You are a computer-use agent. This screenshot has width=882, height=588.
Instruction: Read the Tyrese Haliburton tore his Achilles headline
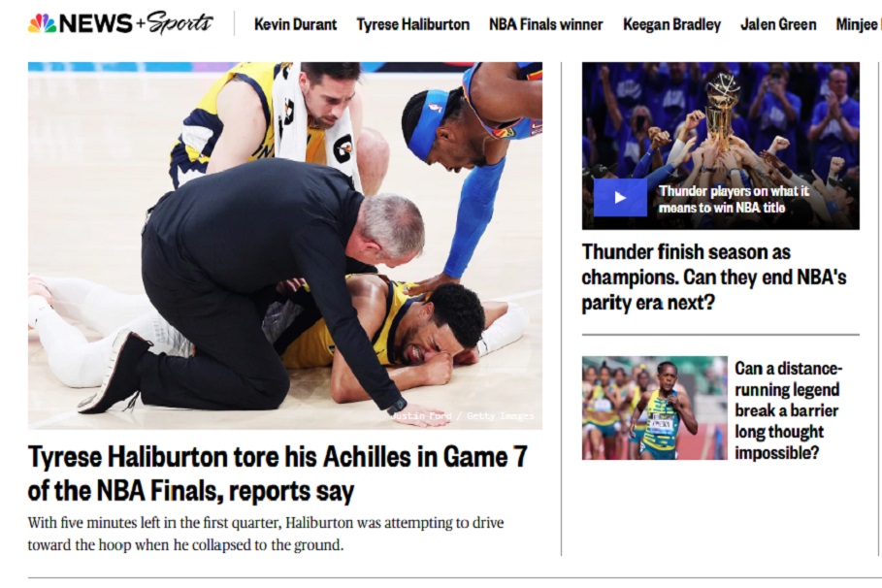point(278,474)
